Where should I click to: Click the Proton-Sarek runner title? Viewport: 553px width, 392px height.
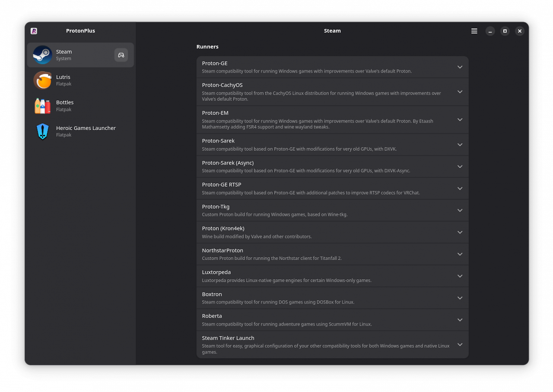[x=218, y=141]
